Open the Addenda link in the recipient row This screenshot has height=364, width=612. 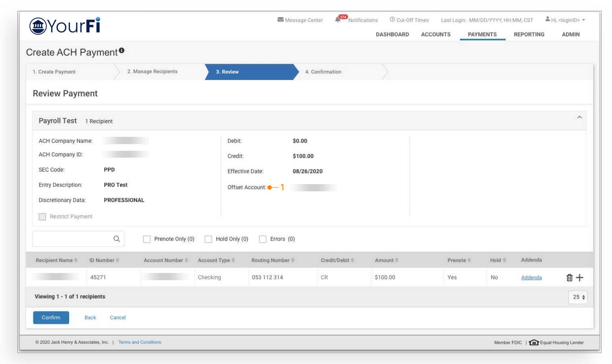pos(531,278)
